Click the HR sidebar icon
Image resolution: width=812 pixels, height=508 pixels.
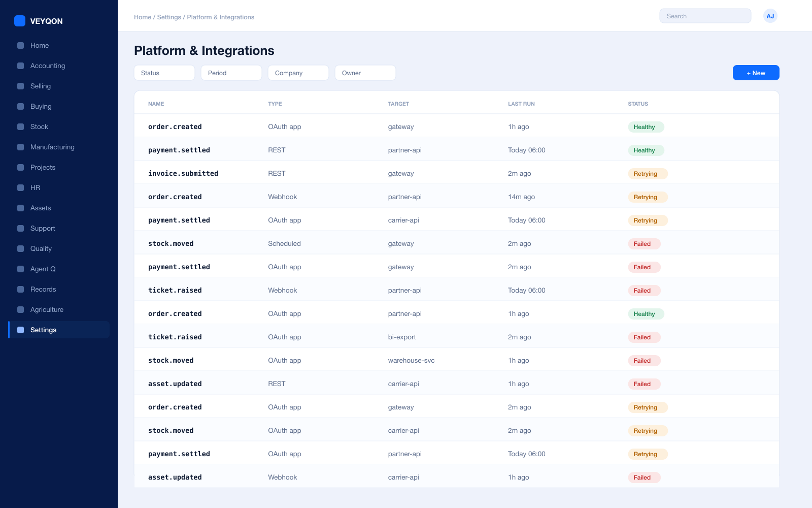[x=21, y=187]
